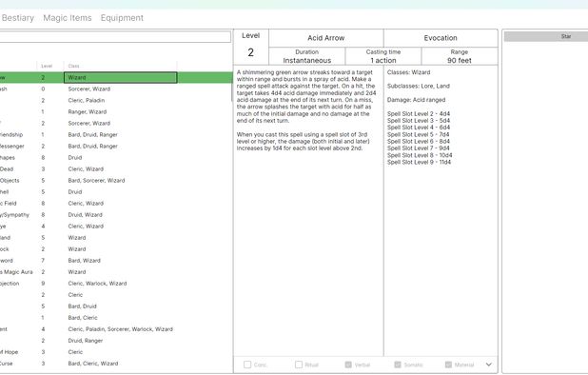Select the Cleric, Warlock, Wizard row
588x375 pixels.
pyautogui.click(x=115, y=284)
